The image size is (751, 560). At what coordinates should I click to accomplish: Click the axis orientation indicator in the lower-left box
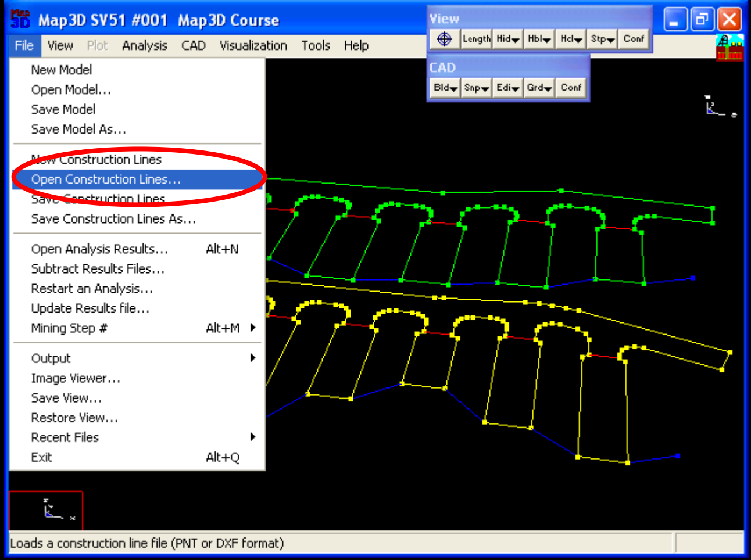click(46, 511)
